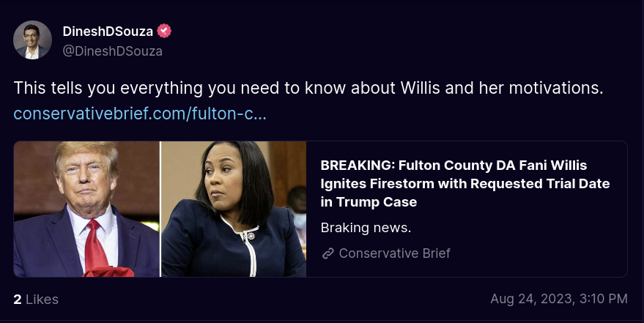The width and height of the screenshot is (644, 323).
Task: Select the Conservative Brief source label
Action: point(394,253)
